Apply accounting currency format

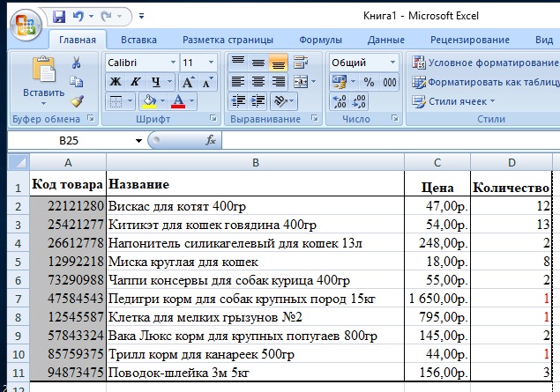[x=340, y=82]
